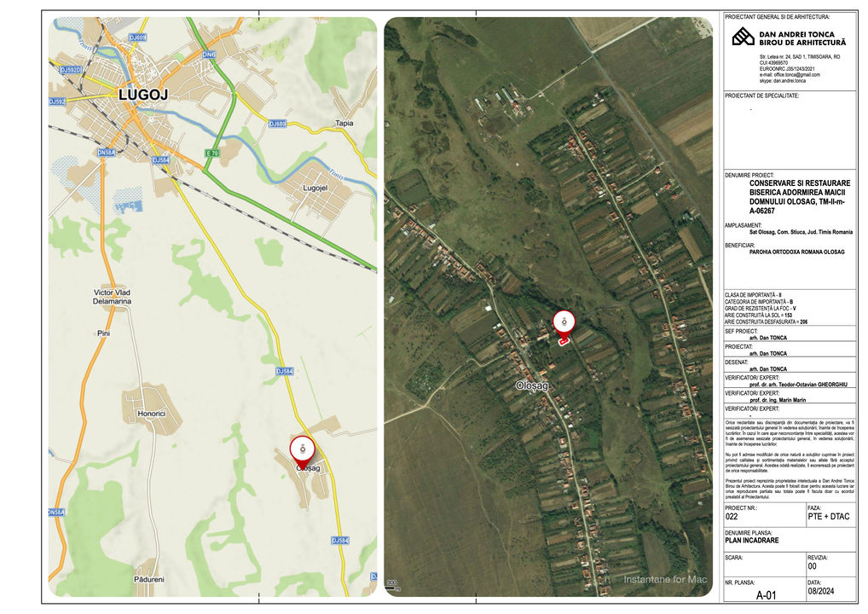Viewport: 868px width, 614px height.
Task: Click the Dan Andrei Tonca house logo
Action: click(743, 37)
